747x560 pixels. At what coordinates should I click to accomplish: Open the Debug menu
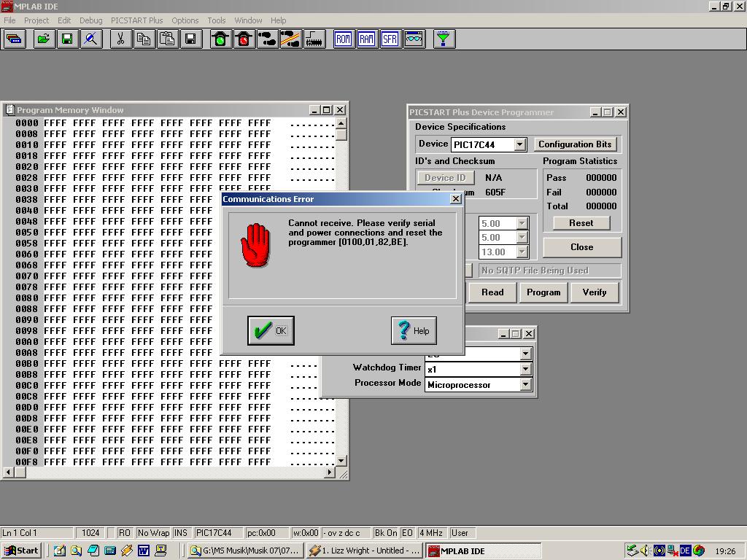[90, 20]
